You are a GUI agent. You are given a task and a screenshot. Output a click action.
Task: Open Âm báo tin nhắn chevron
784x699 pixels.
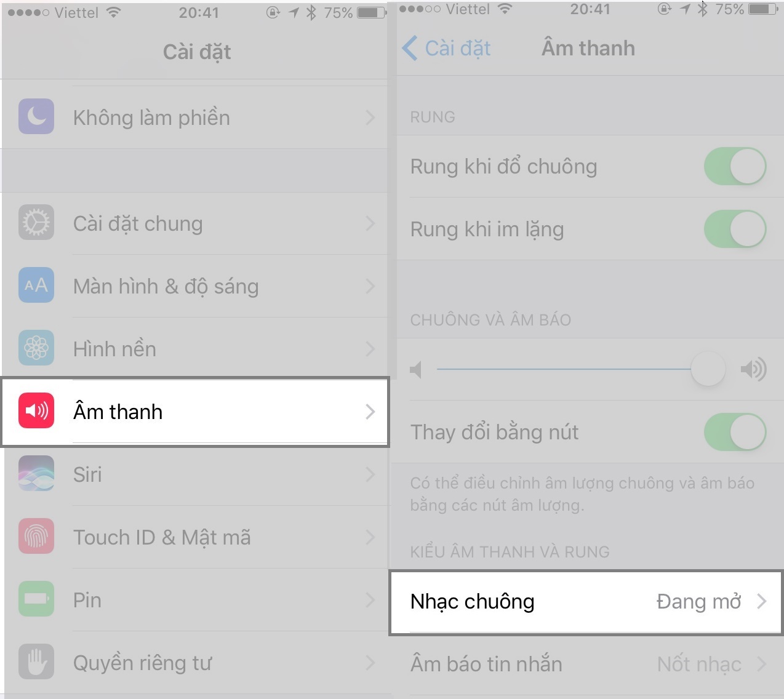pyautogui.click(x=762, y=664)
